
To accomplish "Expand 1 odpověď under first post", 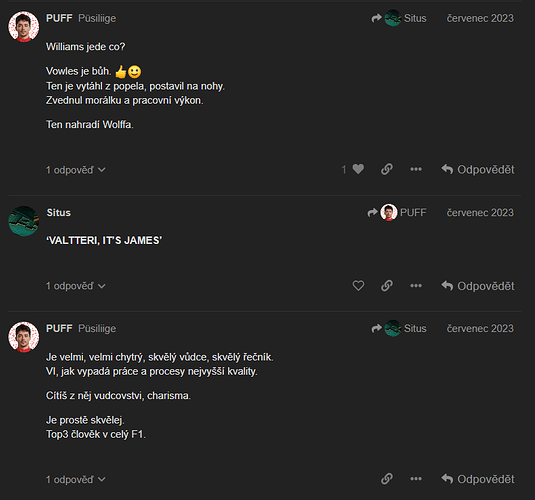I will click(x=75, y=170).
